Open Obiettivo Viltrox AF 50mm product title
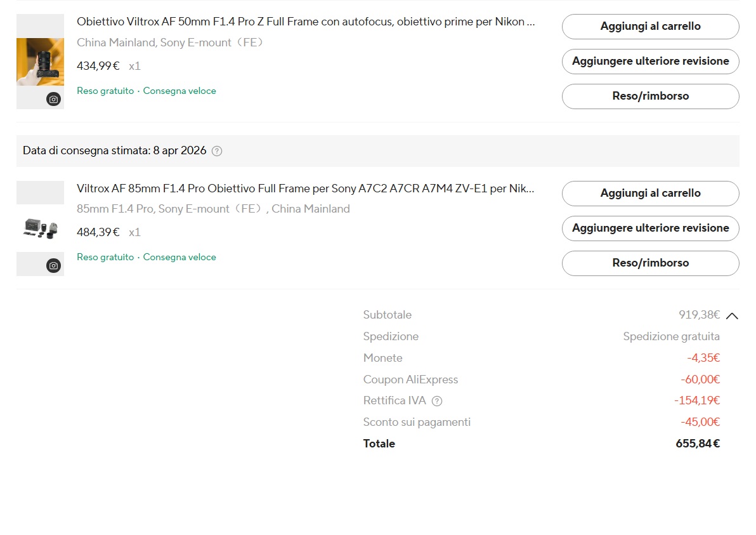 [306, 22]
